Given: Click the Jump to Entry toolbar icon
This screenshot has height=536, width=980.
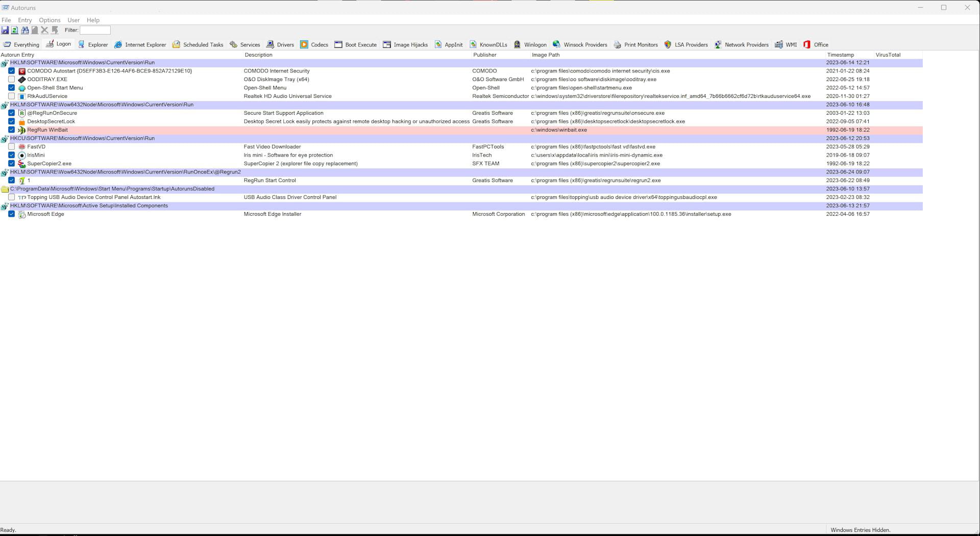Looking at the screenshot, I should 55,30.
